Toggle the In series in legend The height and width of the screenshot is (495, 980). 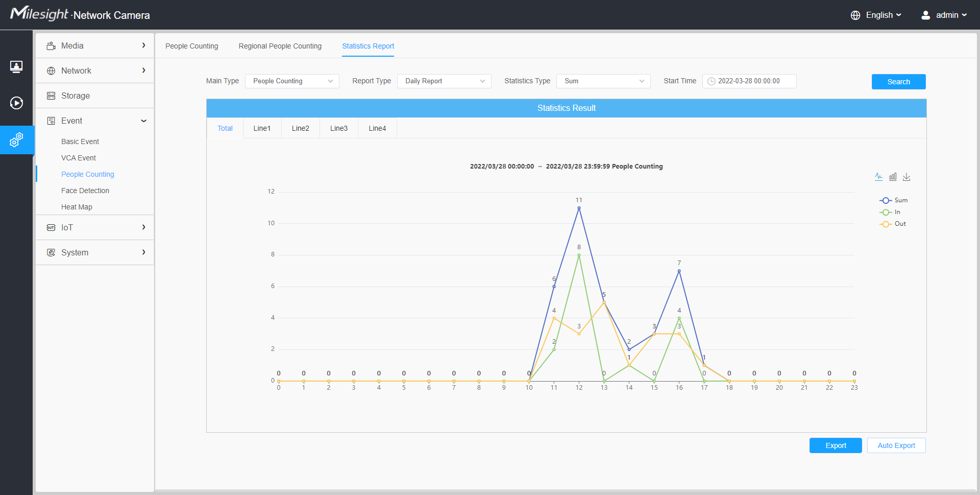(890, 212)
